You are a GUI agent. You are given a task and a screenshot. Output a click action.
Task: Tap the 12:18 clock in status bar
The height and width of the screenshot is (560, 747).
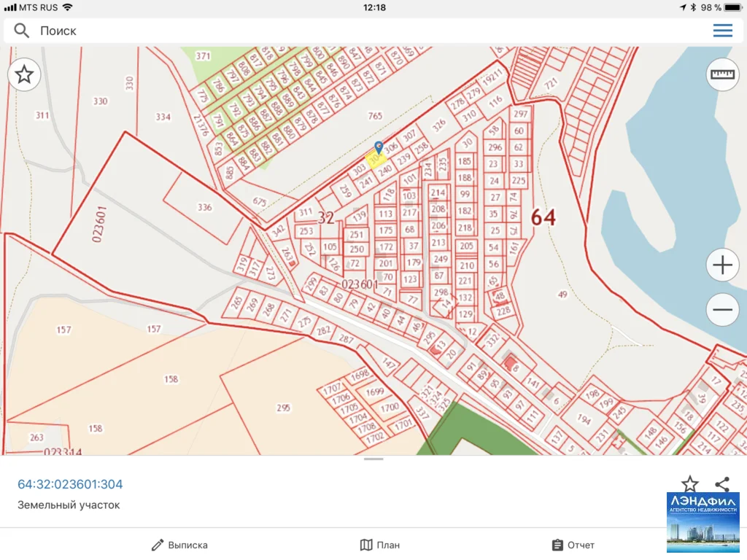tap(374, 7)
